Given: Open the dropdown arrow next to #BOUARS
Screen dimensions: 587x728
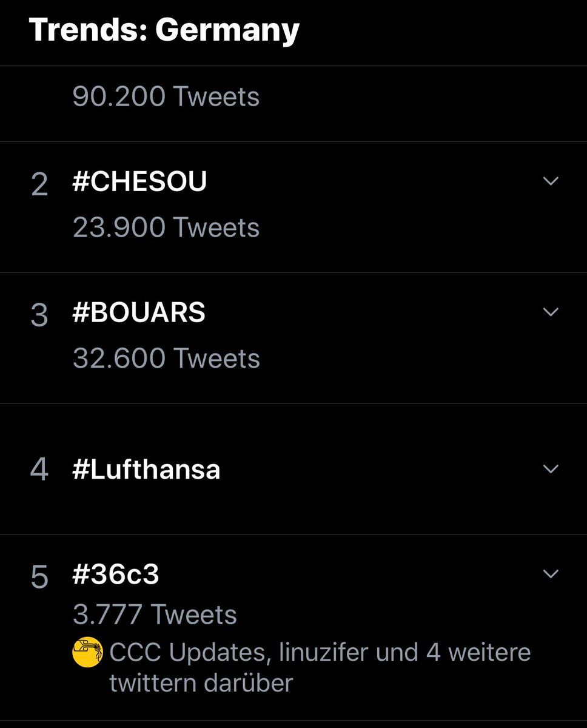Looking at the screenshot, I should click(550, 312).
